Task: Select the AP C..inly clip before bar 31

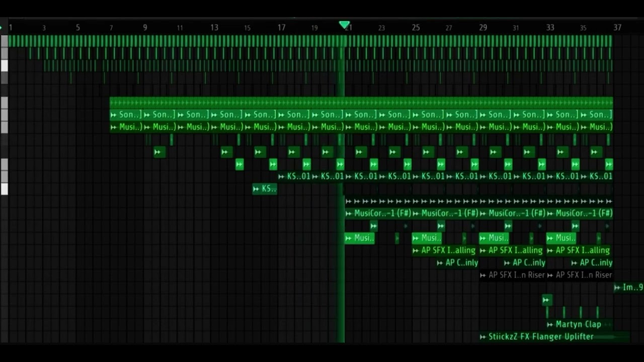Action: pyautogui.click(x=525, y=262)
